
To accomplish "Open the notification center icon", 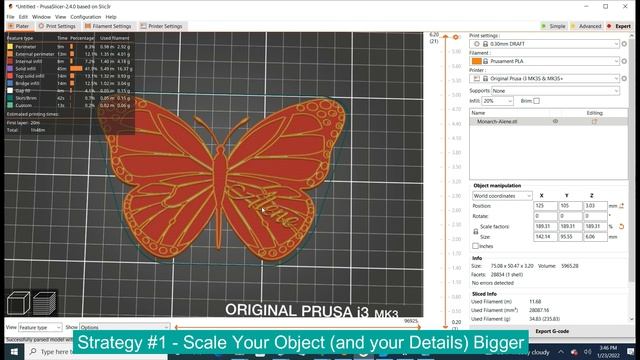I will pos(631,352).
